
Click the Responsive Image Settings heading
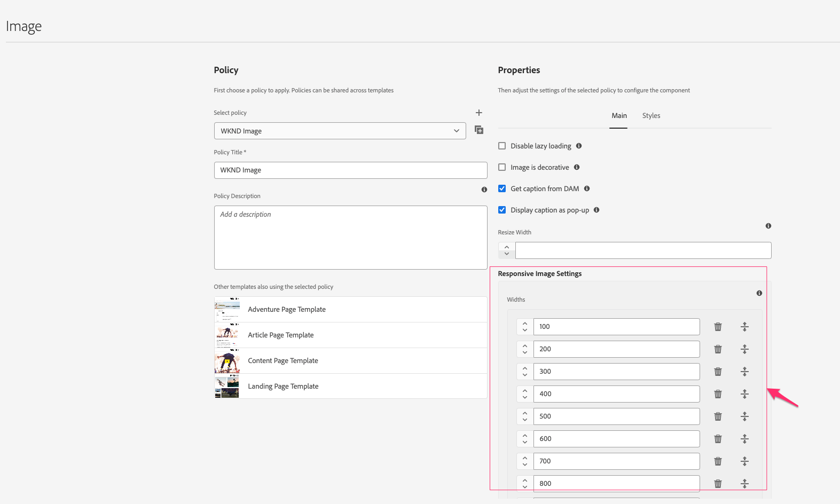tap(540, 274)
